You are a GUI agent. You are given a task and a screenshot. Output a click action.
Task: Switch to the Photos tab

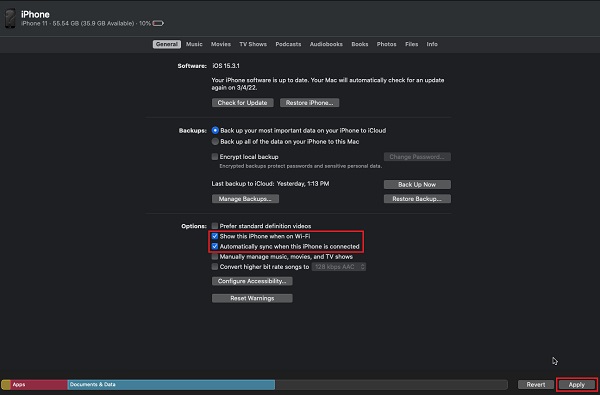pos(386,44)
